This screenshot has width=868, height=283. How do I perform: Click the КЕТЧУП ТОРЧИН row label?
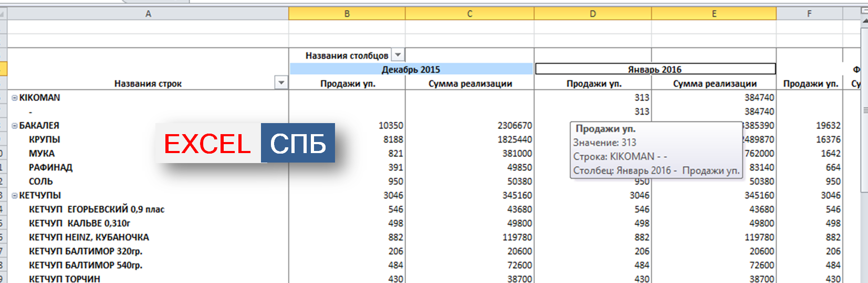(x=65, y=279)
